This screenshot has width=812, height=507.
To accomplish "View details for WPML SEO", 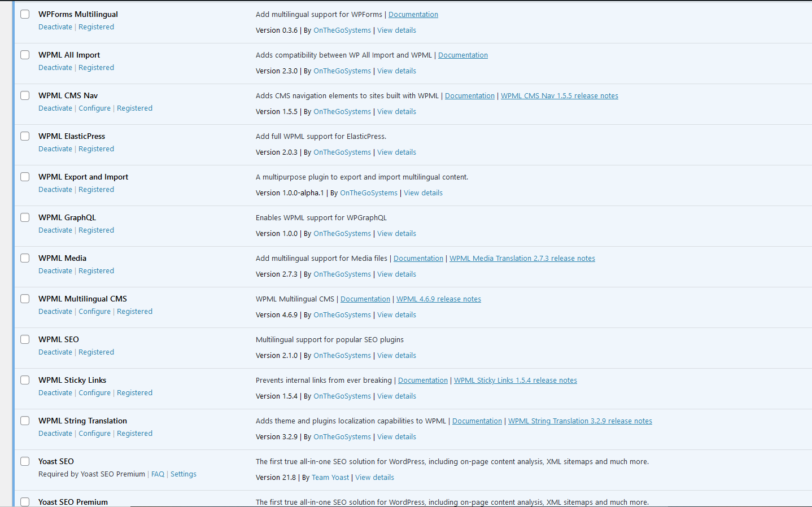I will click(396, 356).
